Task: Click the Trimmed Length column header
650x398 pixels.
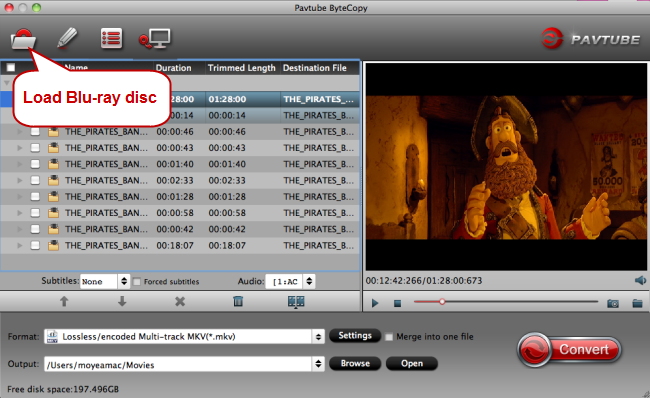Action: click(242, 68)
